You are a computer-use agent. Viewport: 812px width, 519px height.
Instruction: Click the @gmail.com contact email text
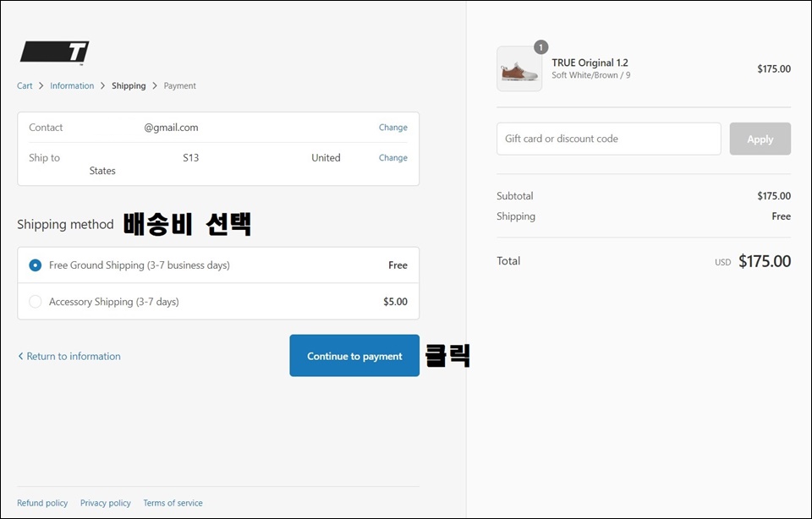(171, 128)
